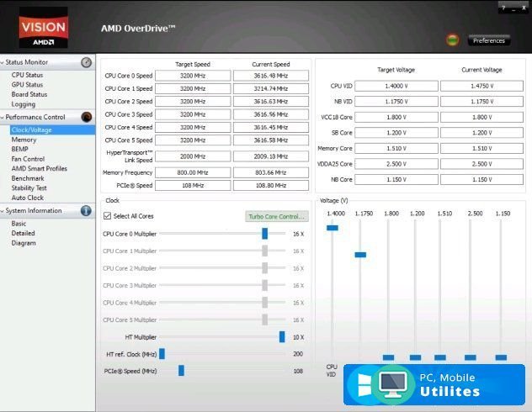Click the Status Monitor gauge icon
Screen dimensions: 532x412
86,62
